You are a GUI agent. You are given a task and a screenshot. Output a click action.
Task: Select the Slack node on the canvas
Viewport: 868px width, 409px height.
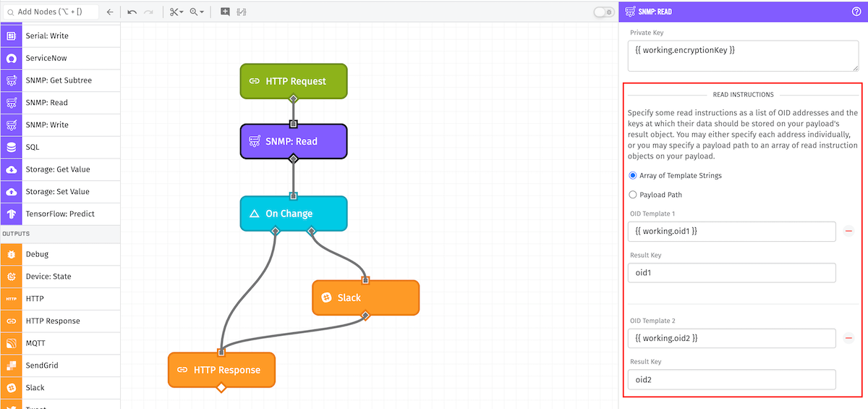click(x=365, y=298)
